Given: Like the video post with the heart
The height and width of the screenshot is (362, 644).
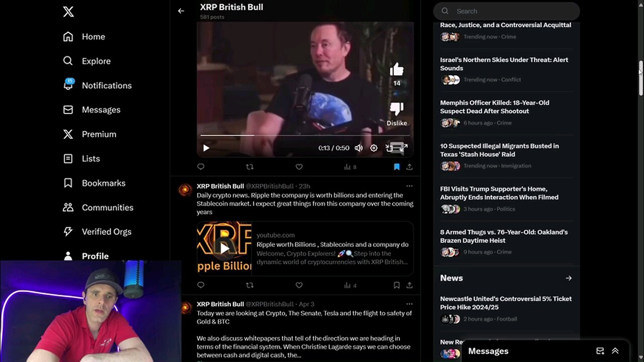Looking at the screenshot, I should click(299, 166).
